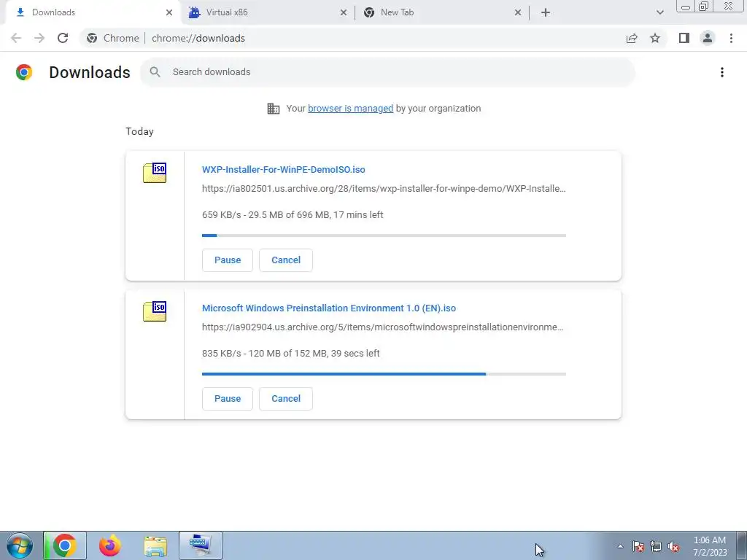
Task: Click the browser back arrow
Action: coord(16,38)
